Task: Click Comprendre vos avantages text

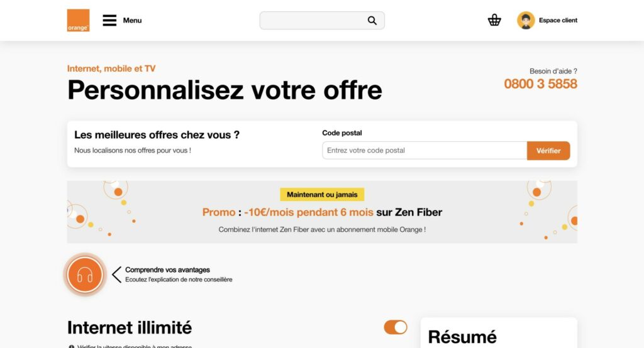Action: pos(167,269)
